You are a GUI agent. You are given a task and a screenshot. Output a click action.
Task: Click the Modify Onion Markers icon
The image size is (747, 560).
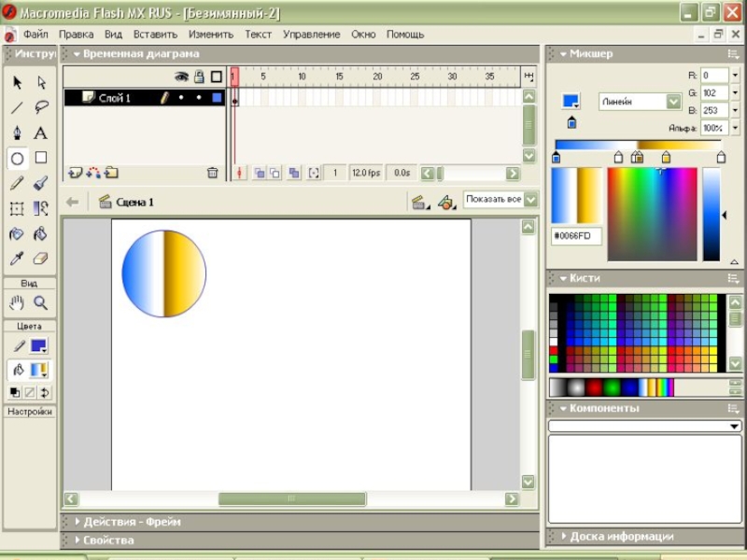(314, 174)
